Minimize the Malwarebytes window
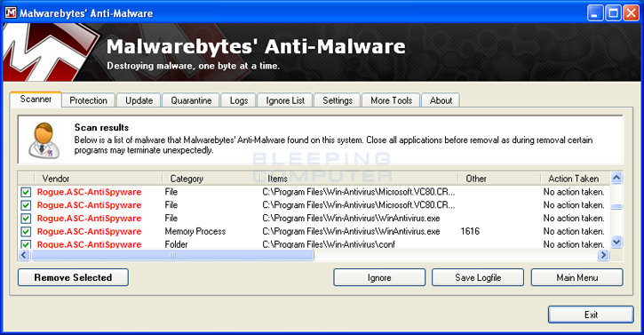Image resolution: width=644 pixels, height=335 pixels. pos(595,13)
